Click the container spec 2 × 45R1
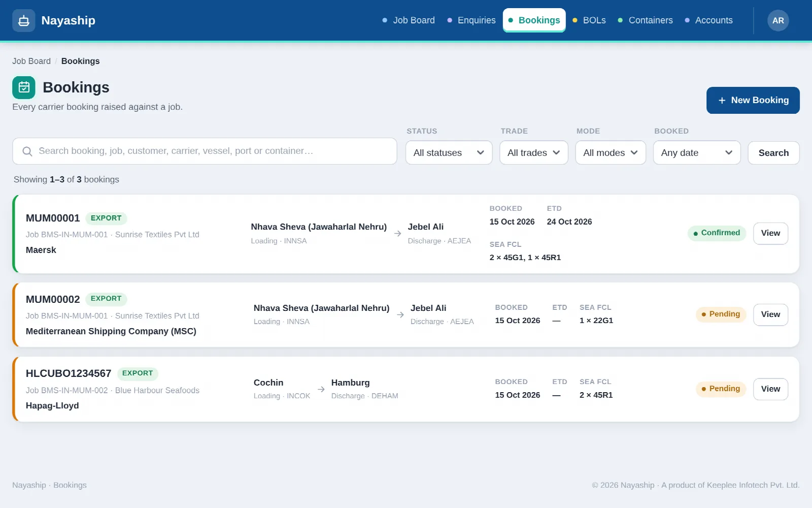This screenshot has height=508, width=812. (596, 395)
